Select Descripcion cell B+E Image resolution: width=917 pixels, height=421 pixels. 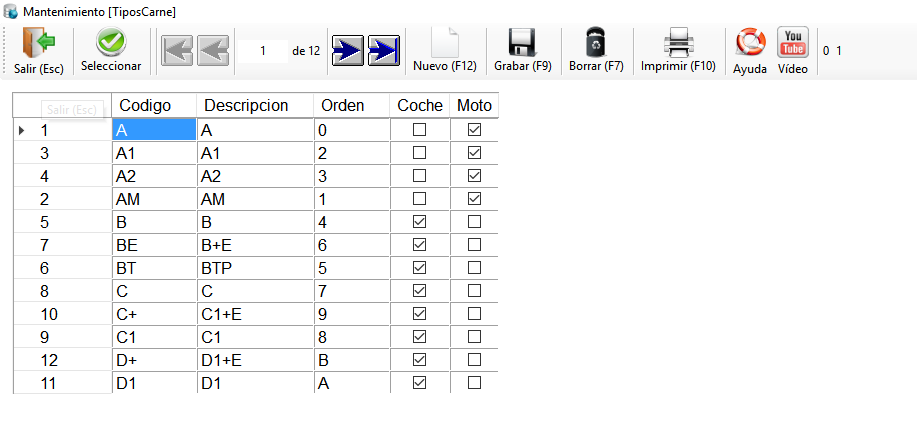[x=255, y=244]
